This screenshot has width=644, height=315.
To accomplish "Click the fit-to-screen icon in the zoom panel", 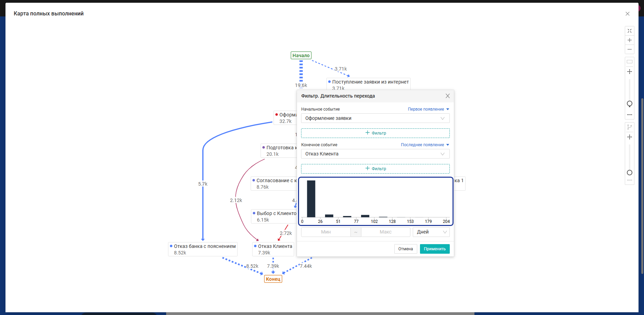I will 630,31.
